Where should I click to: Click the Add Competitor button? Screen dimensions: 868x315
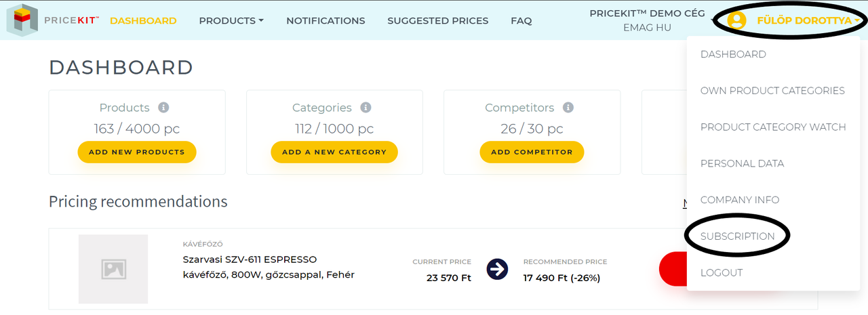(532, 152)
